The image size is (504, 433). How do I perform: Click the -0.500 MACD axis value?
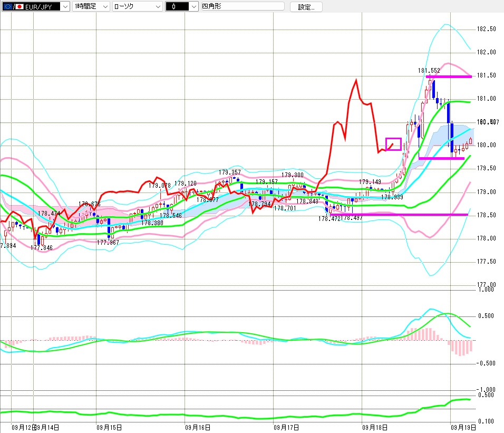tap(486, 363)
